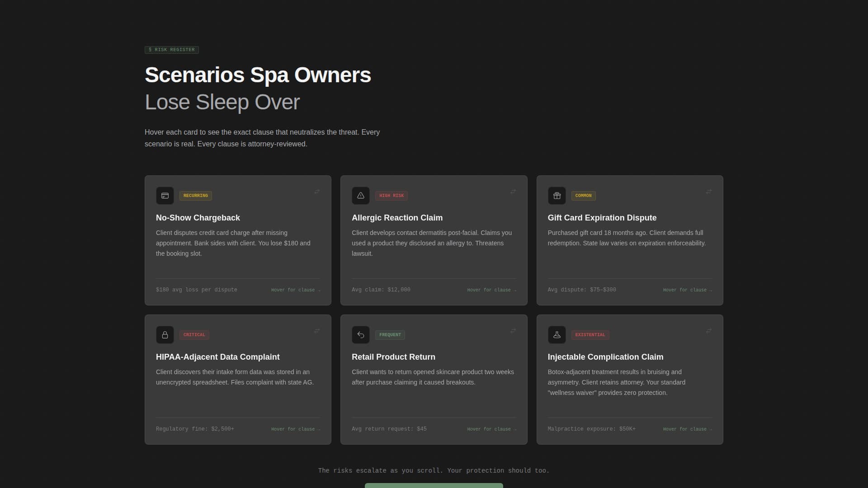Select the Allergic Reaction Claim title
868x488 pixels.
pyautogui.click(x=397, y=218)
